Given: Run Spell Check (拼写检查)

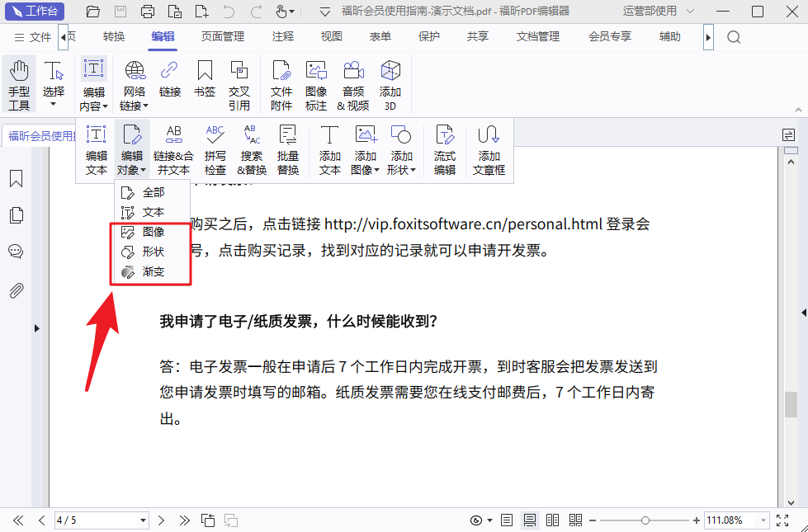Looking at the screenshot, I should point(215,150).
